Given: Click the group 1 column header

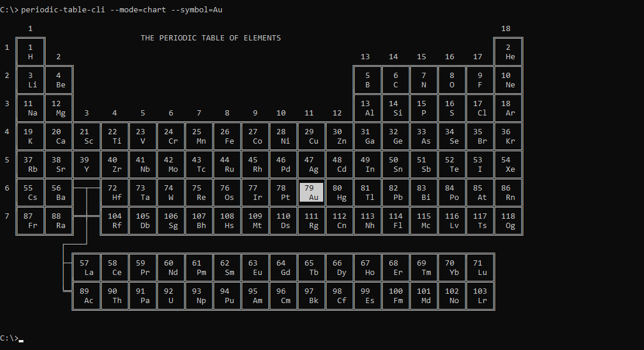Looking at the screenshot, I should pyautogui.click(x=30, y=28).
